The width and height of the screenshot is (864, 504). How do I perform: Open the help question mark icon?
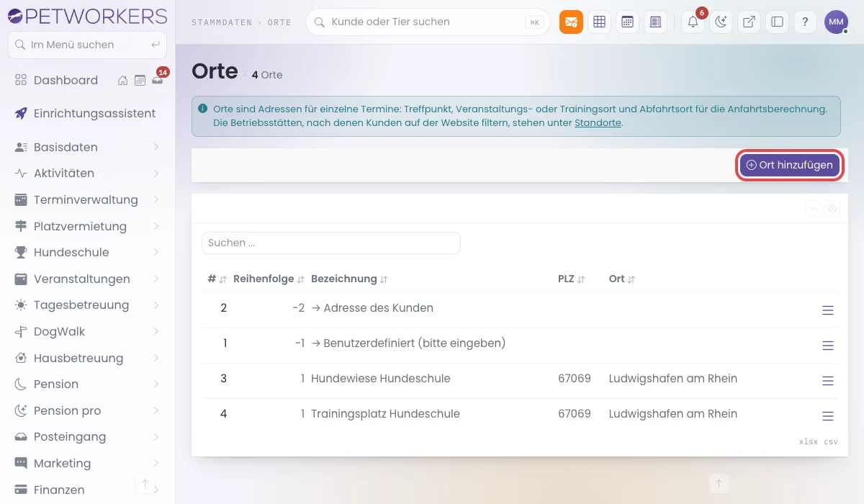(805, 22)
